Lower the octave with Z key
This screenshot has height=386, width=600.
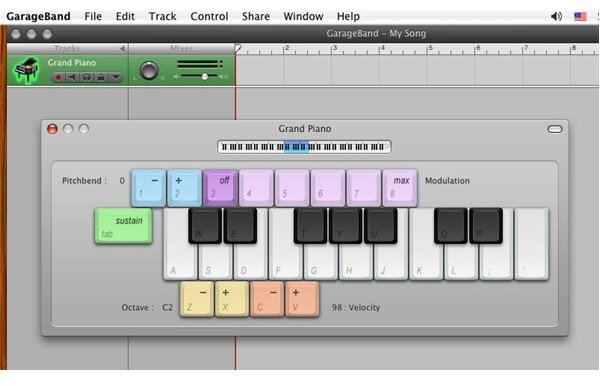197,299
